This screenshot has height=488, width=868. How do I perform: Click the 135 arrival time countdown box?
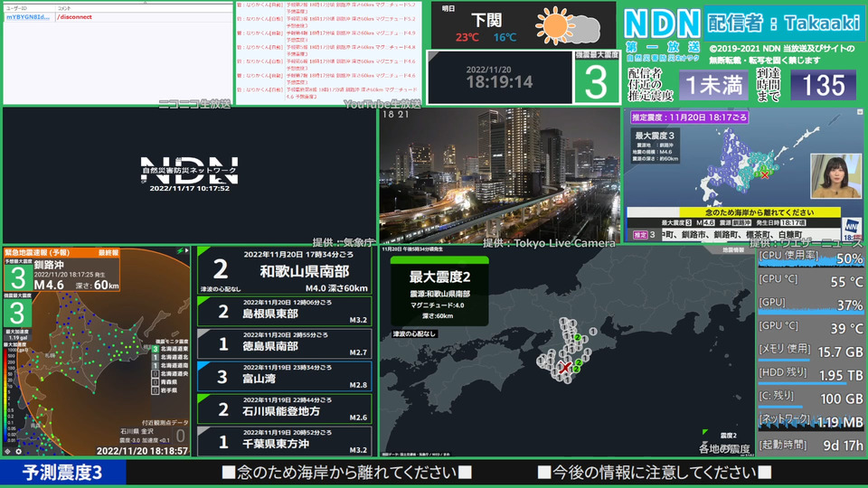tap(823, 85)
